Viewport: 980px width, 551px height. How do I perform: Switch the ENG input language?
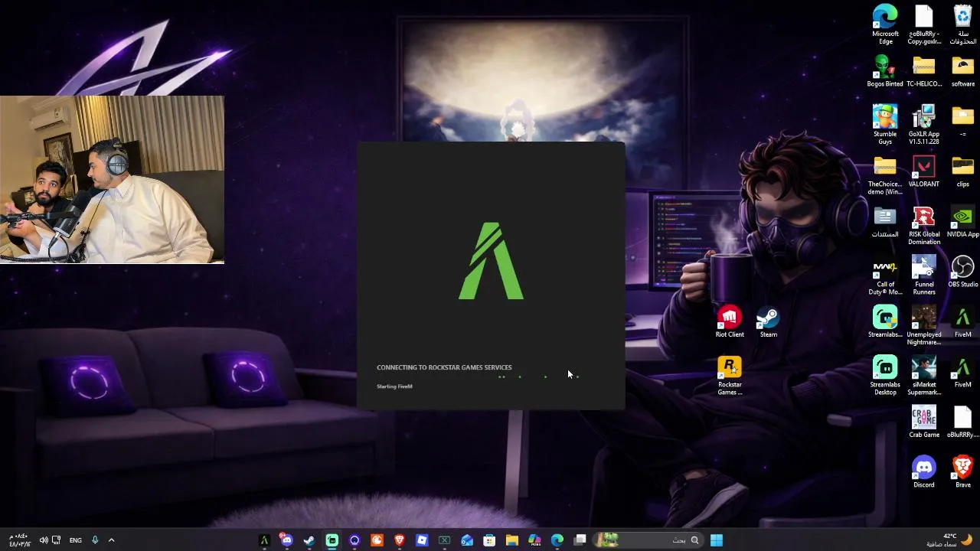75,540
